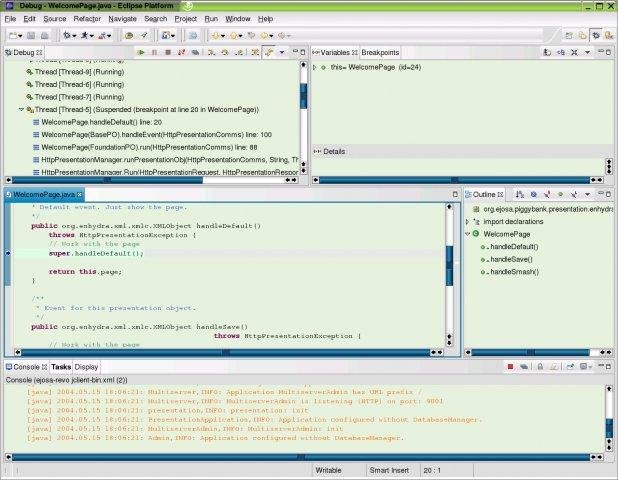Click 'Smart Insert' in the status bar
Image resolution: width=618 pixels, height=480 pixels.
pyautogui.click(x=389, y=470)
